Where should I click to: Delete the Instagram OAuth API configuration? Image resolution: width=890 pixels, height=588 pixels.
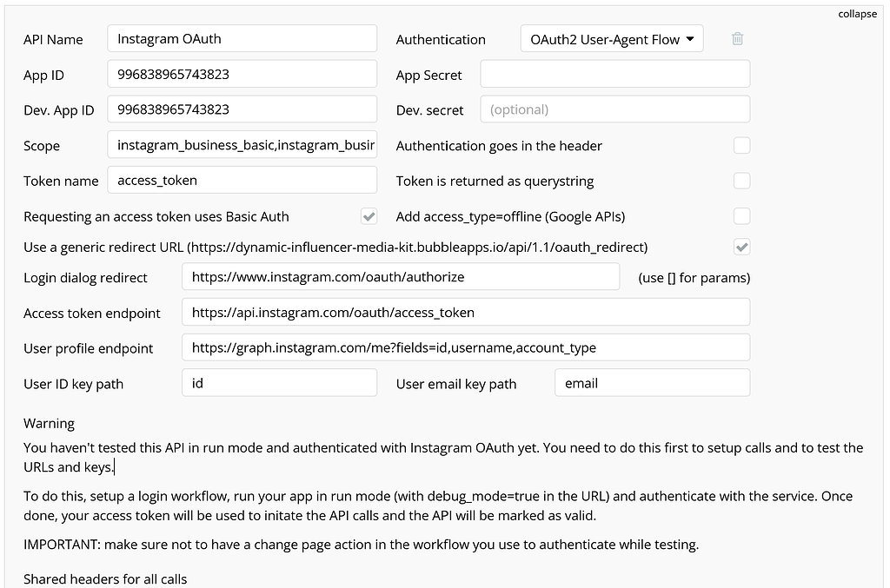pos(737,38)
